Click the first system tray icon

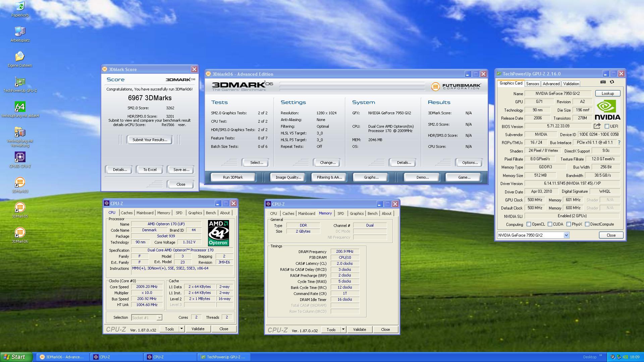(613, 357)
